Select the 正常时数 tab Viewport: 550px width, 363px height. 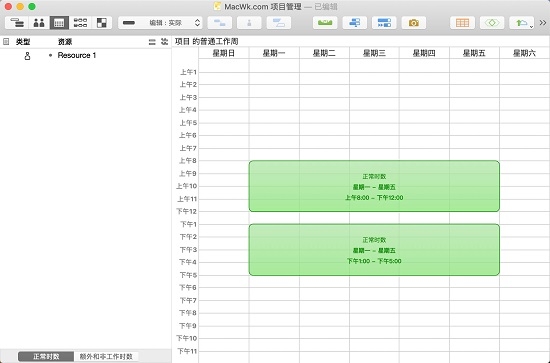click(46, 356)
